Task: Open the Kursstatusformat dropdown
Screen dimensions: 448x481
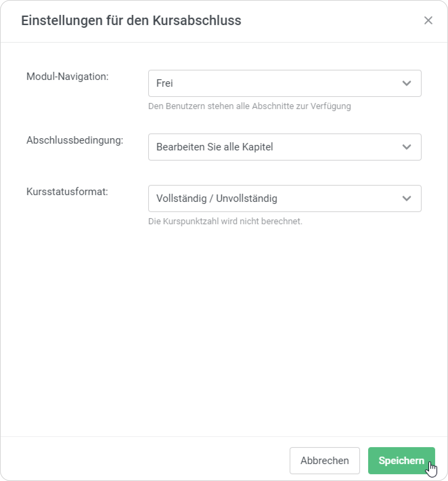Action: pyautogui.click(x=321, y=198)
